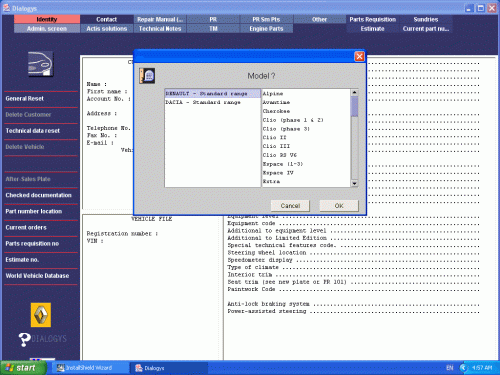This screenshot has height=375, width=500.
Task: Open World Vehicle Database from sidebar
Action: point(37,276)
